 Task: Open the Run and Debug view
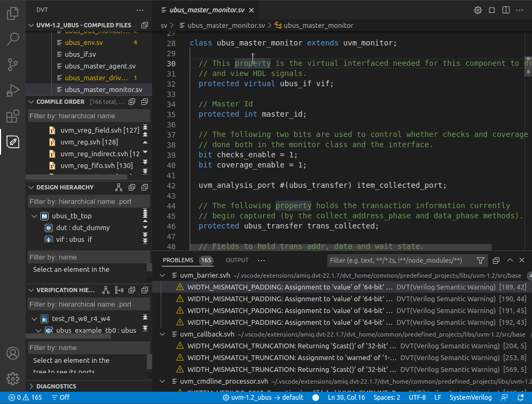point(13,90)
